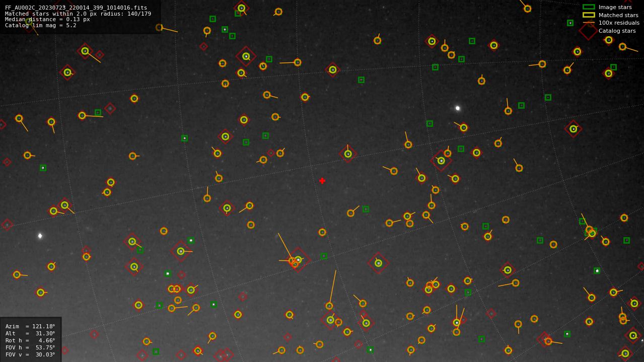The image size is (644, 362).
Task: Click the green Image stars legend swatch
Action: (589, 7)
